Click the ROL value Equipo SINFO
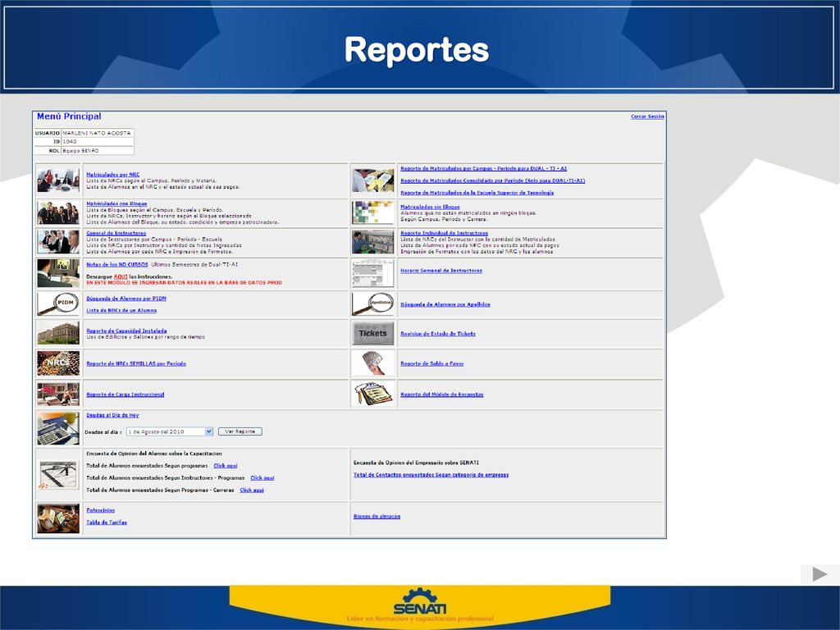Screen dimensions: 840x630 click(81, 151)
